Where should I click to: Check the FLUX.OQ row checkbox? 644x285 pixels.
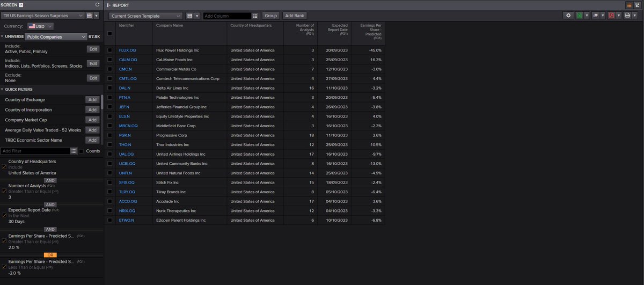click(x=110, y=50)
